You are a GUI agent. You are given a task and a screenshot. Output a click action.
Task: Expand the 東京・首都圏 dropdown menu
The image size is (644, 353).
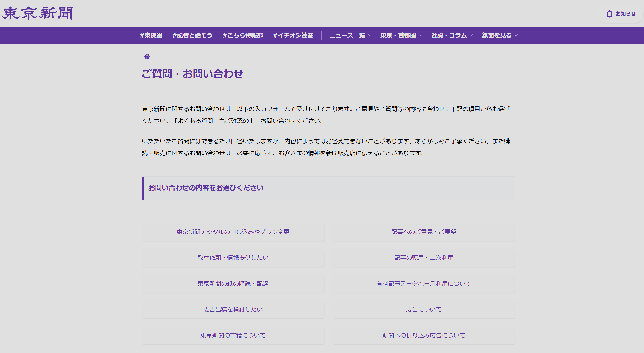[x=401, y=35]
